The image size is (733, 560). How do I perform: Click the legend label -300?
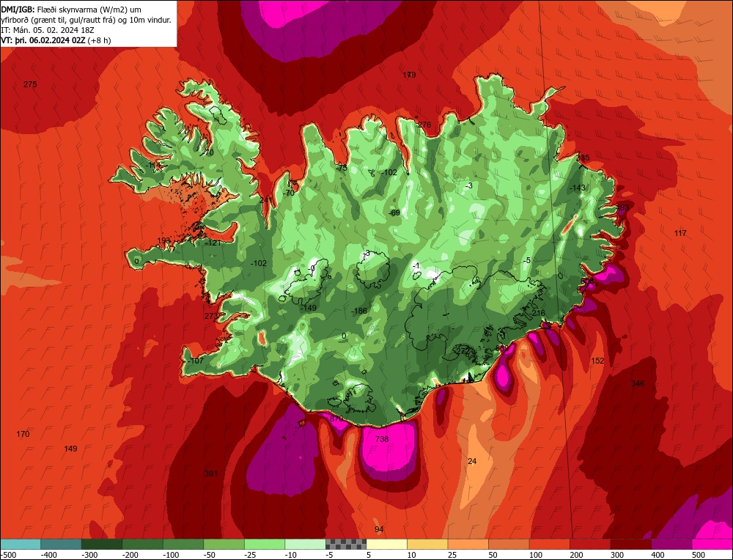pos(89,556)
